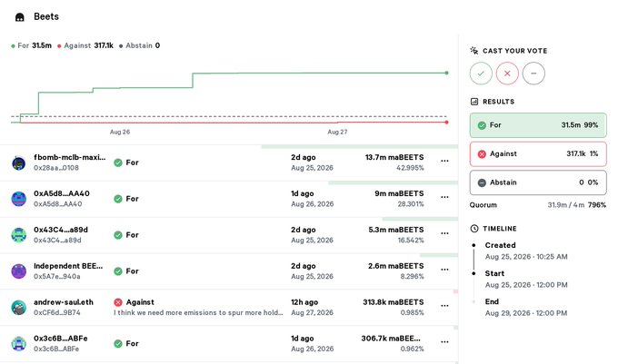Image resolution: width=618 pixels, height=364 pixels.
Task: Click For check icon in Independent BEE row
Action: (118, 271)
